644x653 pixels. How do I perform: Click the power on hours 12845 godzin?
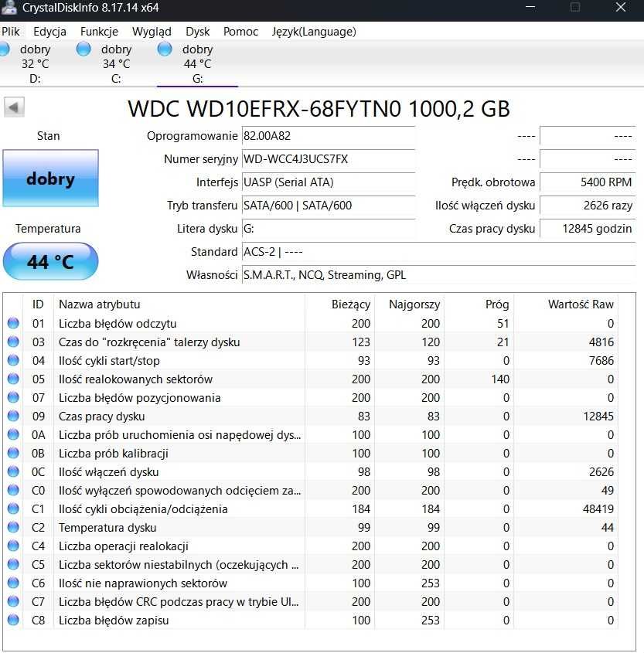coord(588,229)
